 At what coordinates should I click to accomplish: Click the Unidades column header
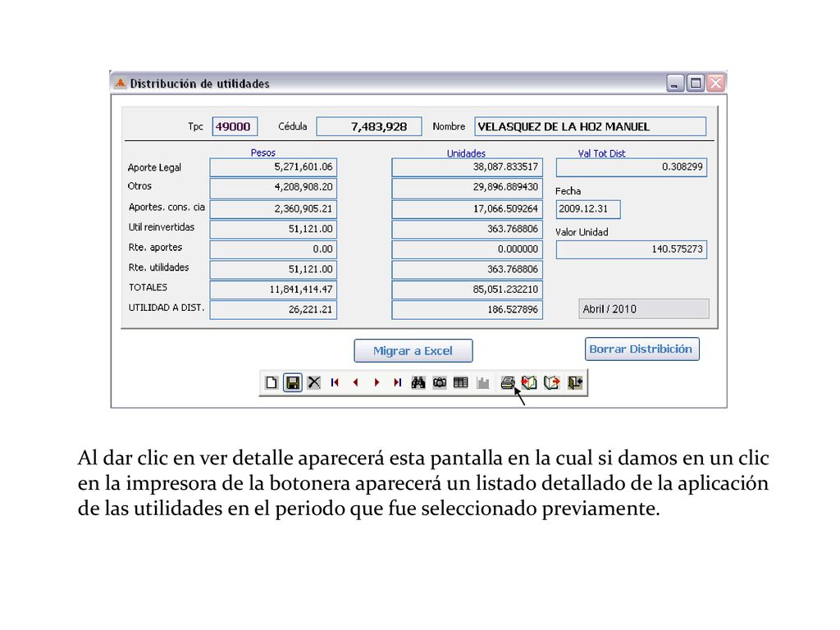pos(466,153)
